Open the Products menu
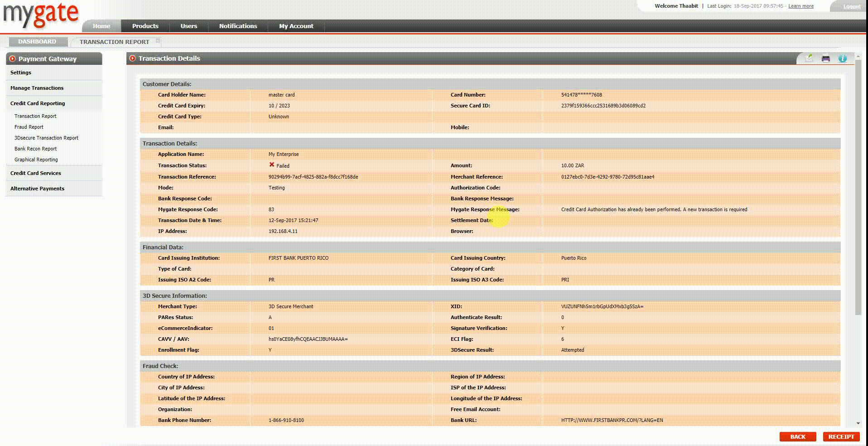The image size is (868, 446). click(145, 26)
